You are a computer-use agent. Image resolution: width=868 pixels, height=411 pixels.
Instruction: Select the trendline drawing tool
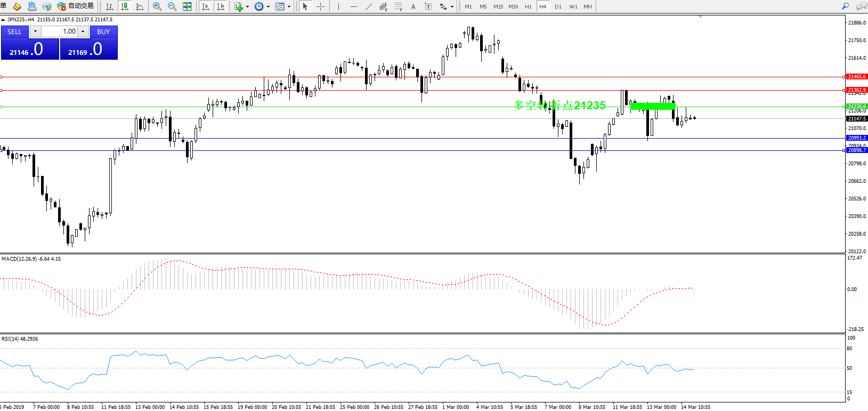point(368,6)
